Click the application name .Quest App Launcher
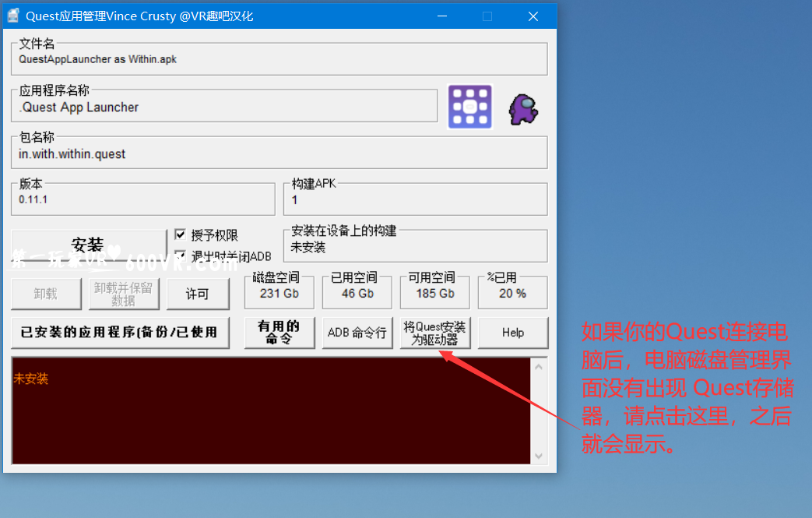The height and width of the screenshot is (518, 812). (x=79, y=107)
